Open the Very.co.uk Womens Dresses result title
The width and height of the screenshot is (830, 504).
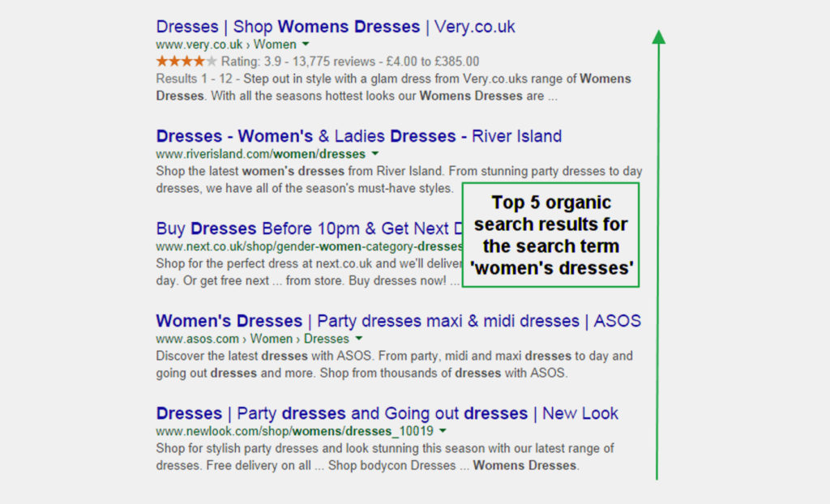coord(336,27)
